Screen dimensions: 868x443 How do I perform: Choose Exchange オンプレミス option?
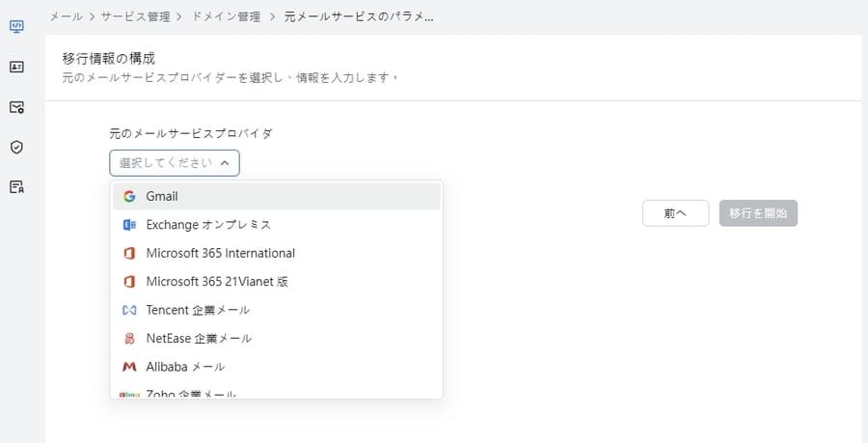(x=208, y=225)
